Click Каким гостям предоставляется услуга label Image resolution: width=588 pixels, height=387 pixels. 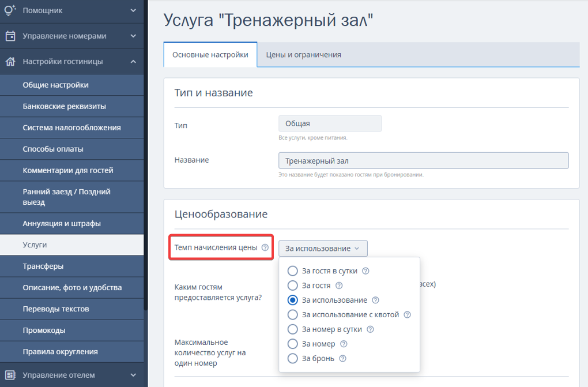click(x=218, y=292)
